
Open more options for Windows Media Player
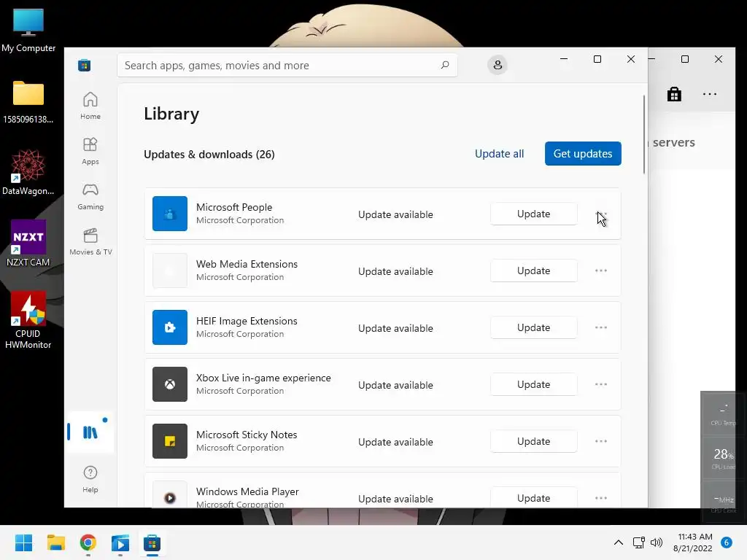click(x=601, y=498)
